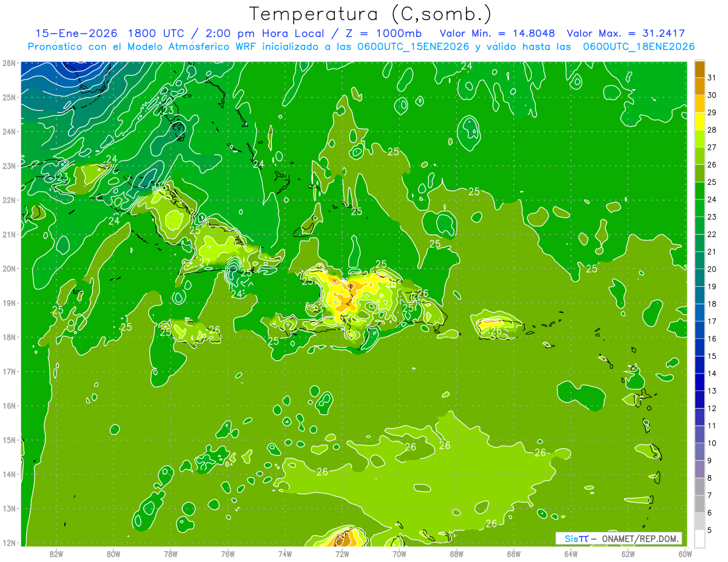This screenshot has height=562, width=728.
Task: Click longitude axis label 80W
Action: click(113, 554)
